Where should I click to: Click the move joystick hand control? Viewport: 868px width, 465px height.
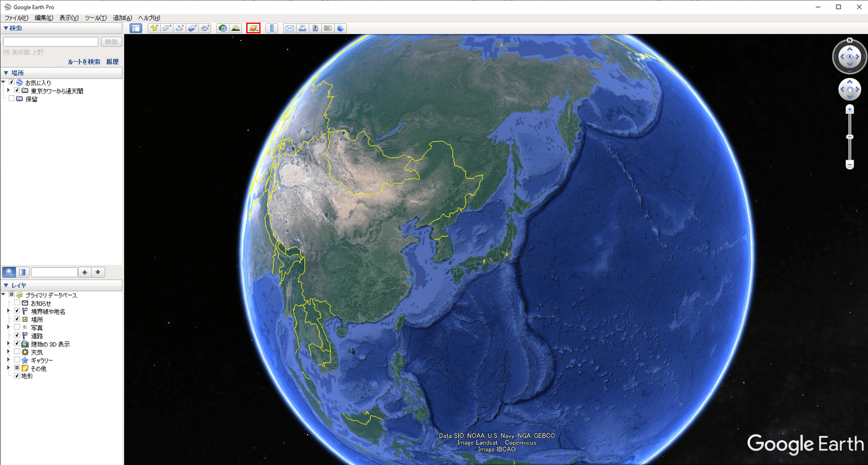pyautogui.click(x=850, y=90)
